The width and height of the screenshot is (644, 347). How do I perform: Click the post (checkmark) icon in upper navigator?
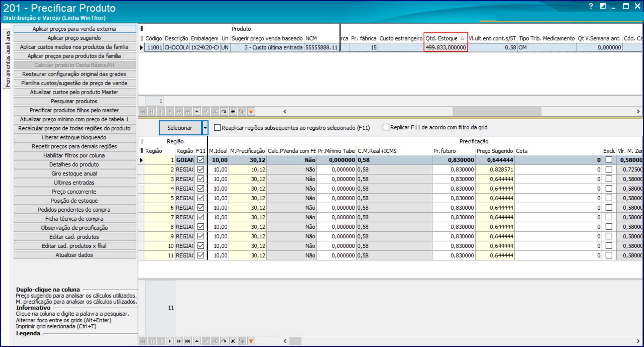point(206,112)
